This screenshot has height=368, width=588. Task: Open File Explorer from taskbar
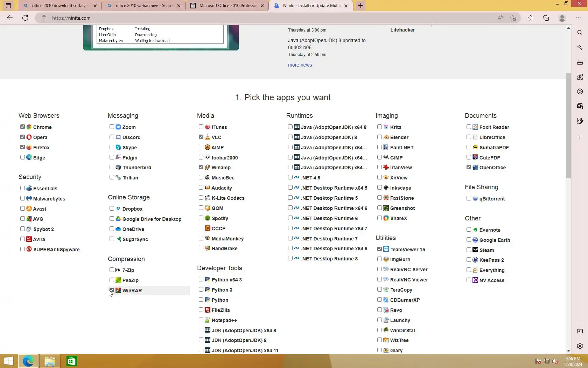50,361
